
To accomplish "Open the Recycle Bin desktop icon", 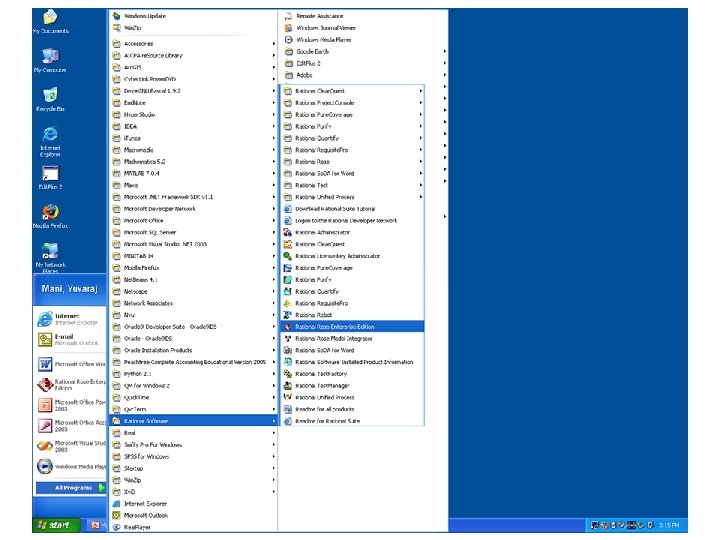I will [x=50, y=99].
